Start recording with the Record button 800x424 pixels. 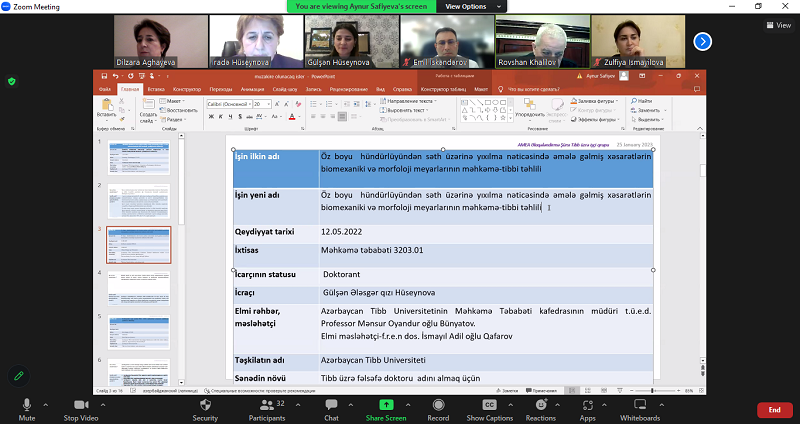(x=438, y=405)
